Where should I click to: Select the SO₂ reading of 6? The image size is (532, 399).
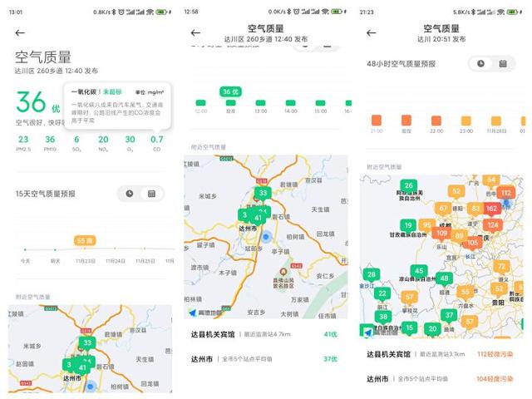[x=76, y=143]
